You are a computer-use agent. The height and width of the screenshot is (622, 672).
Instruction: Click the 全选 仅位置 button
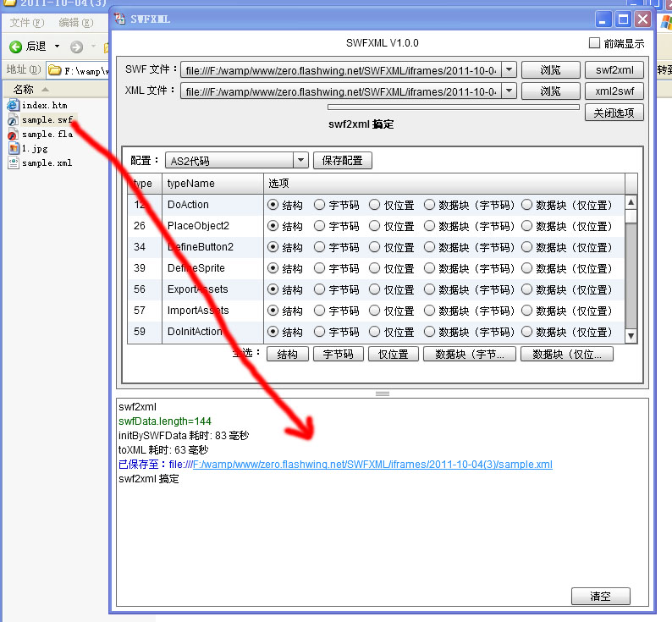click(393, 354)
